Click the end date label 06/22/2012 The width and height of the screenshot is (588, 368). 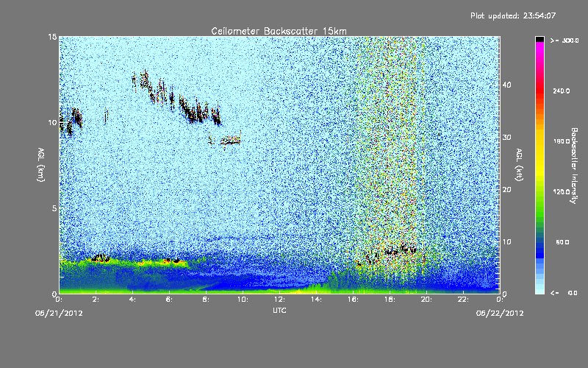(x=500, y=314)
